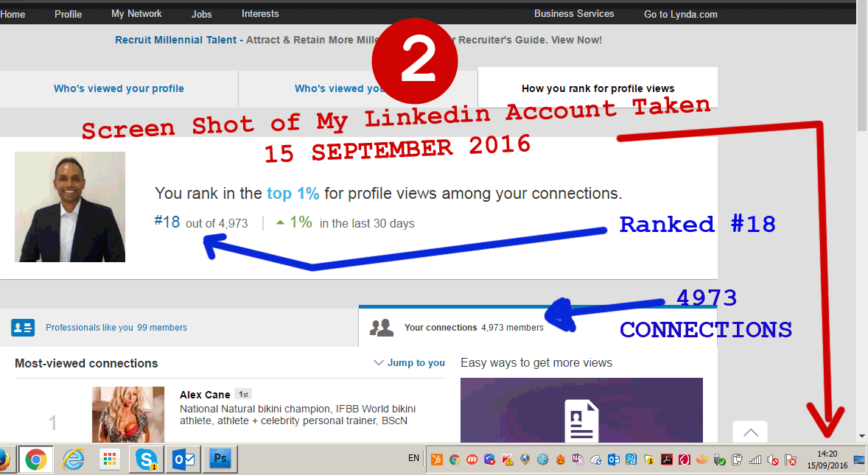
Task: Go to My Network in the navigation bar
Action: (x=136, y=14)
